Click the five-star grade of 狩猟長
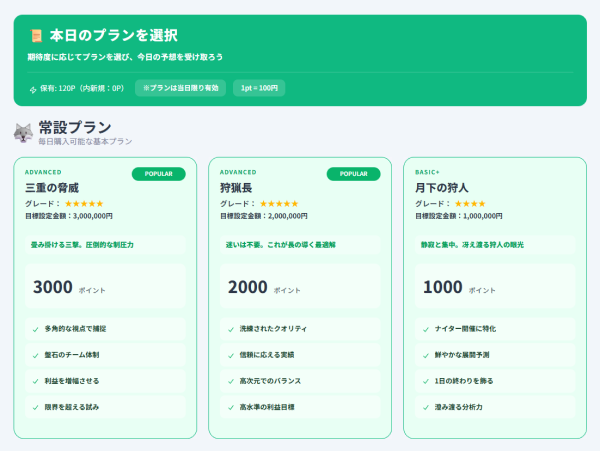The width and height of the screenshot is (600, 451). pyautogui.click(x=279, y=204)
